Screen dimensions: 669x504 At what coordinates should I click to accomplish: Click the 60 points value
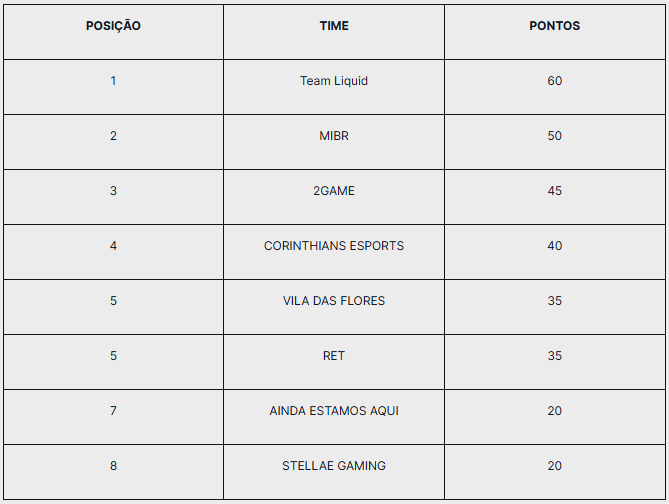554,81
